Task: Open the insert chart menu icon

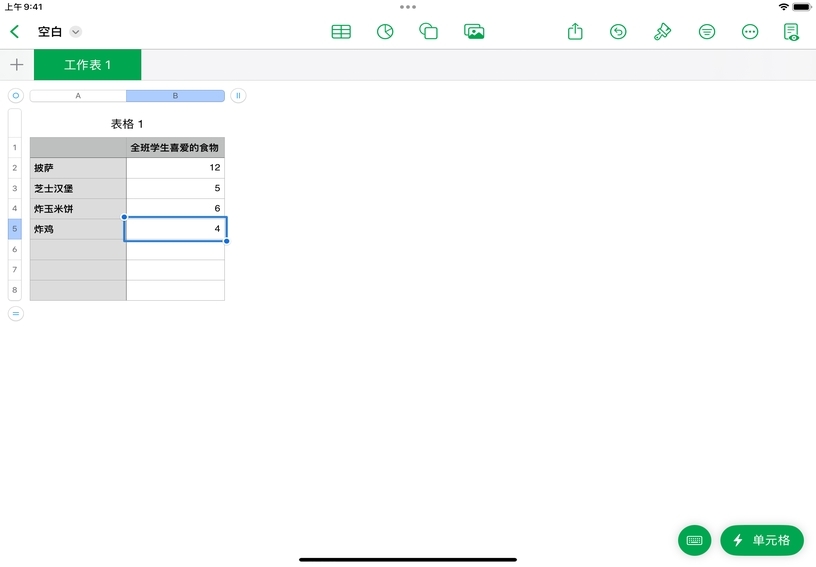Action: coord(385,32)
